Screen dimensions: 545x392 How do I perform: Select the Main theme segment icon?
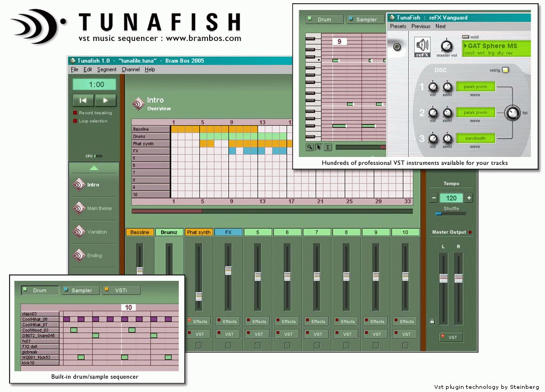pyautogui.click(x=79, y=208)
